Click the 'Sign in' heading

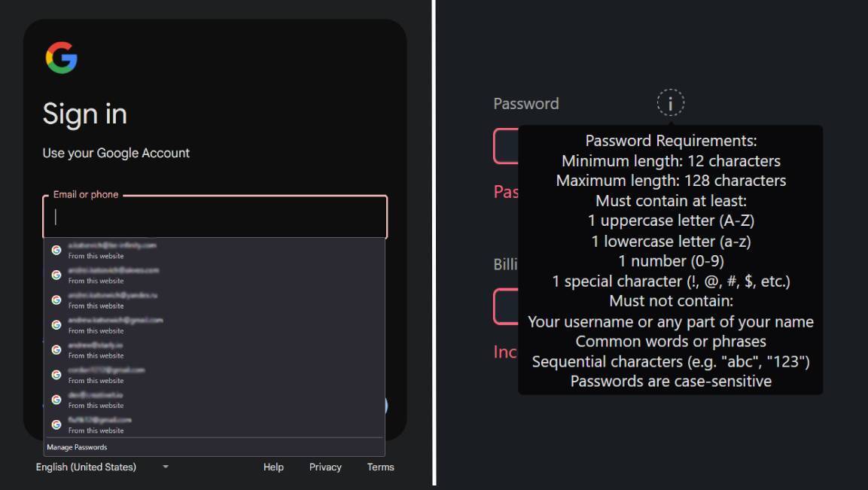(85, 114)
